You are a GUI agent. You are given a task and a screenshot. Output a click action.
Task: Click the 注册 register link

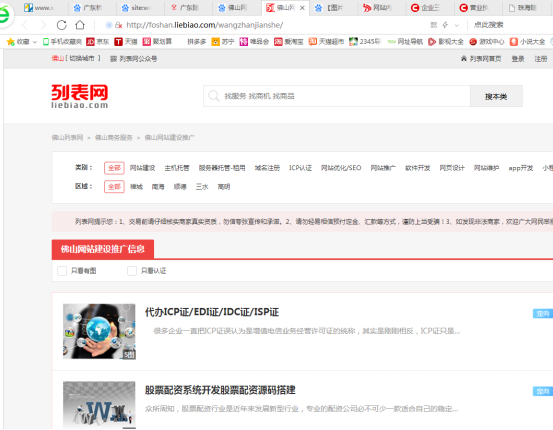(x=541, y=59)
